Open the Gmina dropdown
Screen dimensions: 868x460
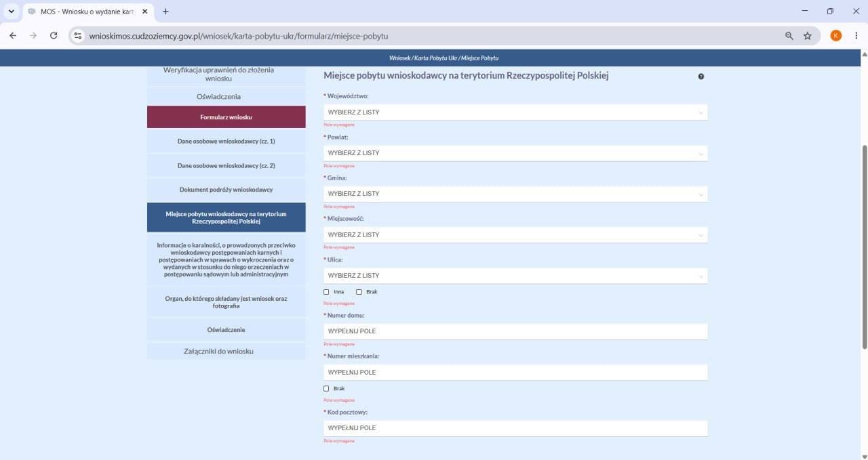pos(515,194)
